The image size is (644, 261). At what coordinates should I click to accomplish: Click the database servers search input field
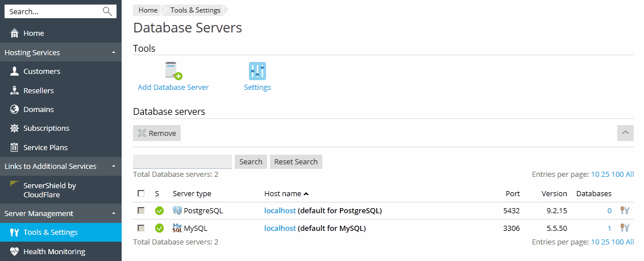point(182,161)
